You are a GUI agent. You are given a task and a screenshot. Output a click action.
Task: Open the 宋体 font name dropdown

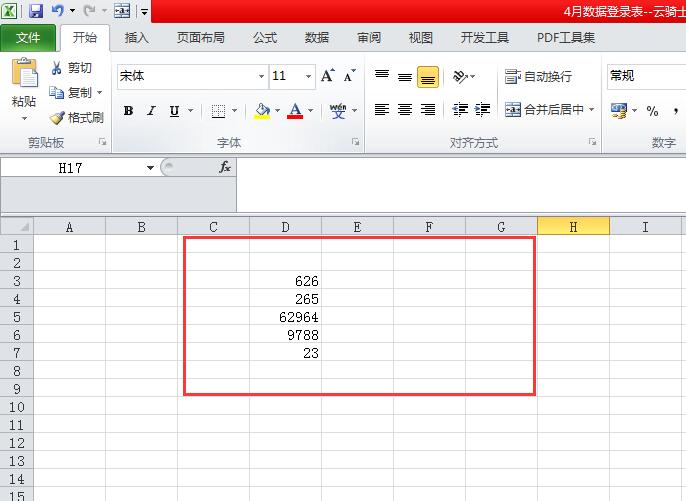click(x=261, y=76)
